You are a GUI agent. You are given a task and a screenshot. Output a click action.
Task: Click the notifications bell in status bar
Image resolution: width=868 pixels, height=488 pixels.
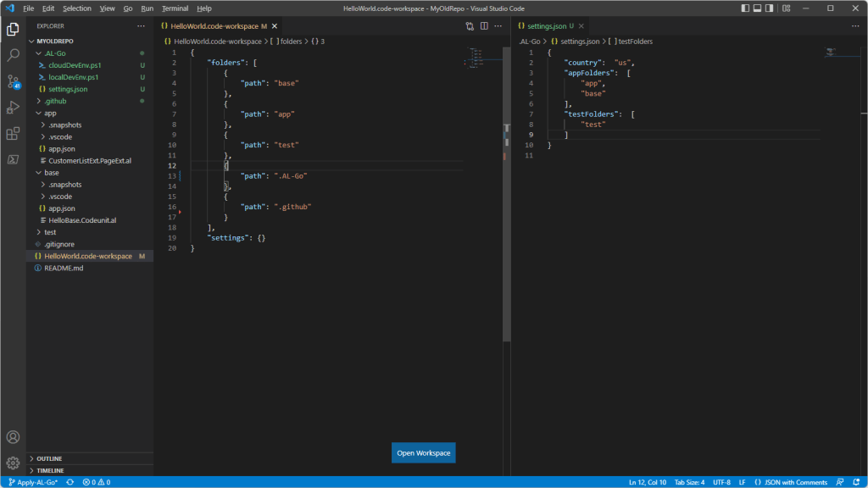click(x=857, y=482)
